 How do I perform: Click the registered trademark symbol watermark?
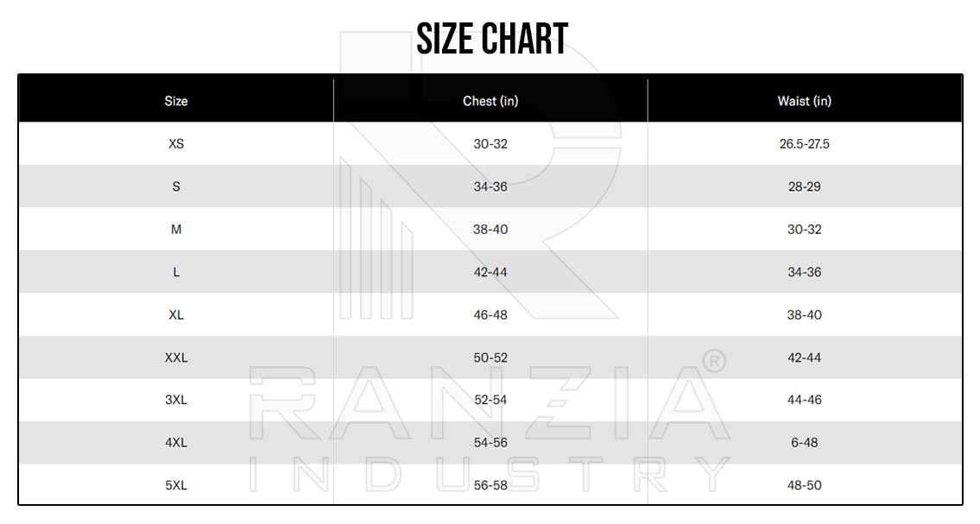click(x=714, y=361)
